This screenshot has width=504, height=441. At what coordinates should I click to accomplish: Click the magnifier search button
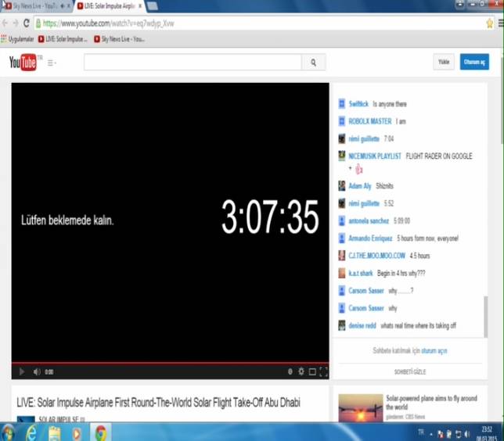pyautogui.click(x=313, y=63)
